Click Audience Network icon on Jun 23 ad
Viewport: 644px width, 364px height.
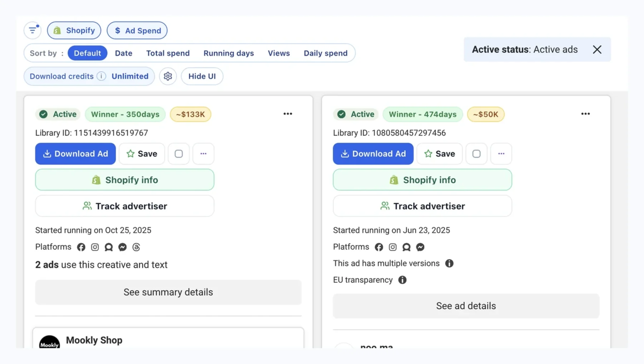[406, 247]
